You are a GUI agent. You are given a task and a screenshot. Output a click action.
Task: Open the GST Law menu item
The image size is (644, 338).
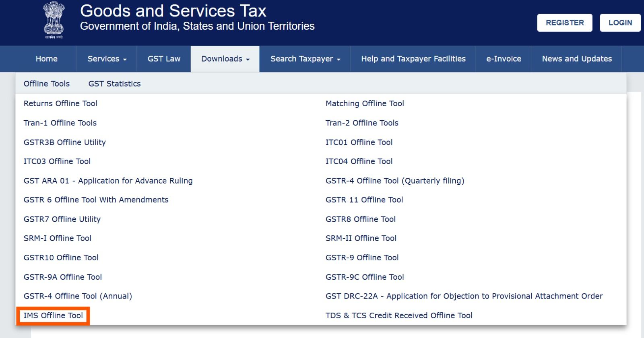tap(164, 59)
